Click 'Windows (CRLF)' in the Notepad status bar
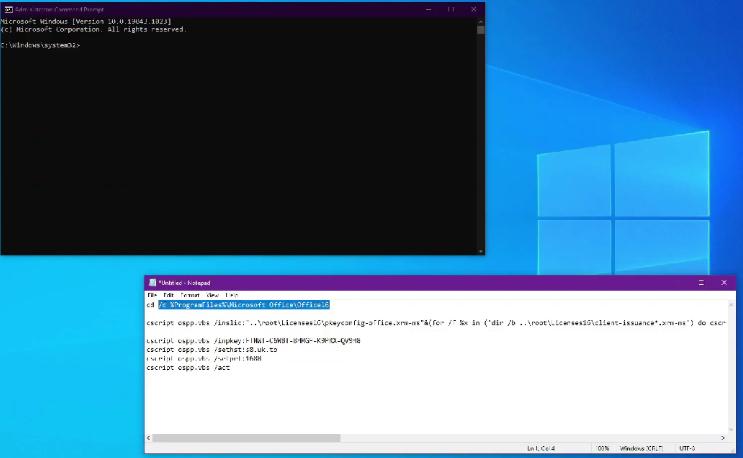Screen dimensions: 743x458 641,448
